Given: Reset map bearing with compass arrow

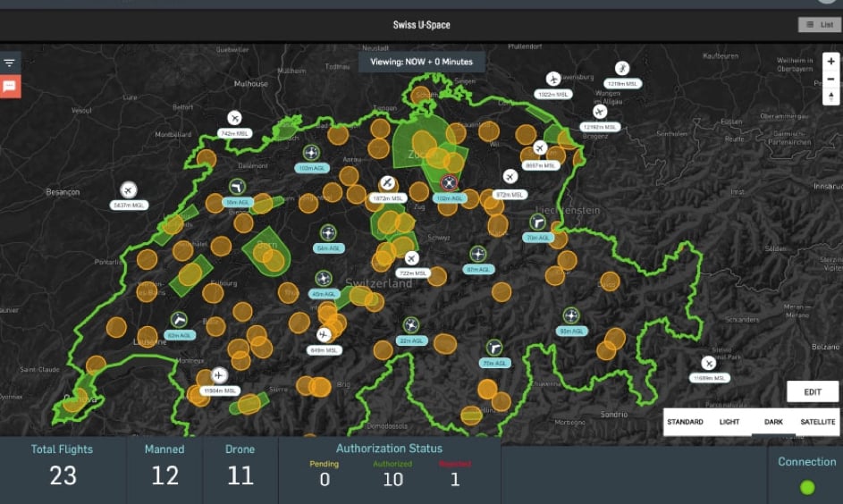Looking at the screenshot, I should pyautogui.click(x=830, y=97).
